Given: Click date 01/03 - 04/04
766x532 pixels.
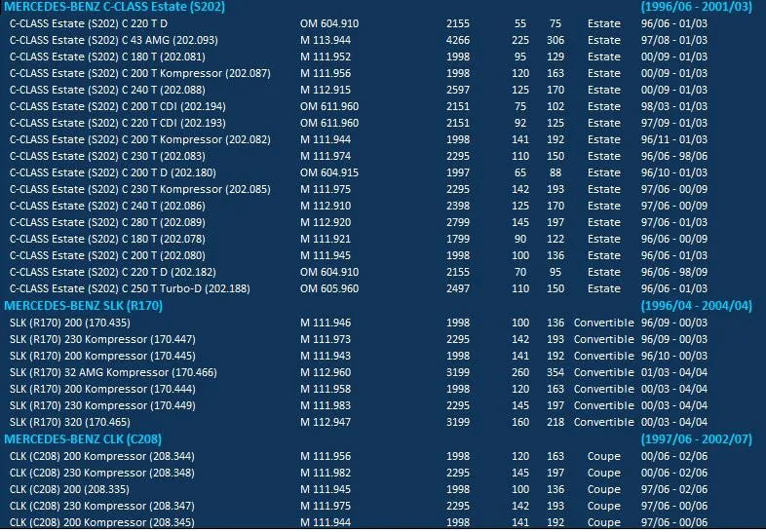Looking at the screenshot, I should [674, 373].
